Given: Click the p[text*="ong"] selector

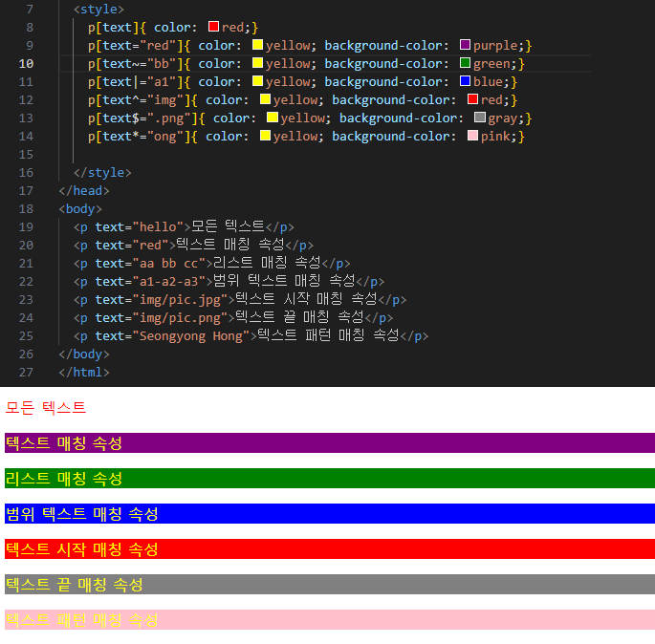Looking at the screenshot, I should [139, 137].
